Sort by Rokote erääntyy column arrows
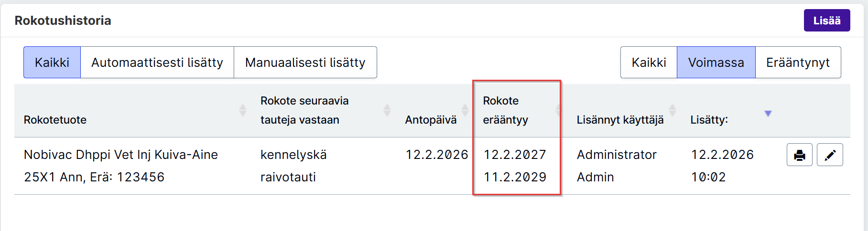Screen dimensions: 868x231 [558, 110]
